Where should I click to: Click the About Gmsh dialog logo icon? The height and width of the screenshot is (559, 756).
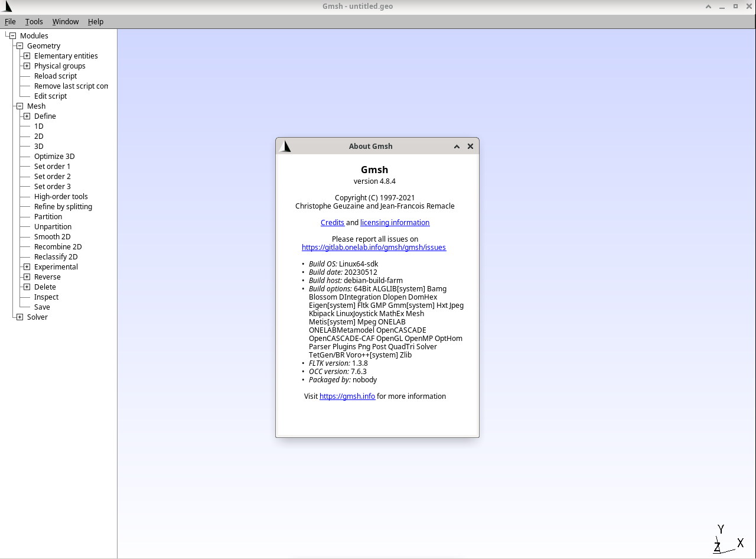pyautogui.click(x=285, y=146)
